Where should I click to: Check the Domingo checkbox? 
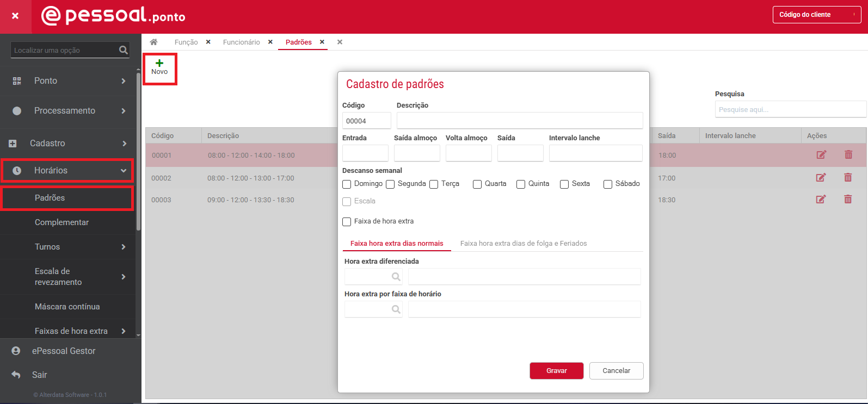347,184
